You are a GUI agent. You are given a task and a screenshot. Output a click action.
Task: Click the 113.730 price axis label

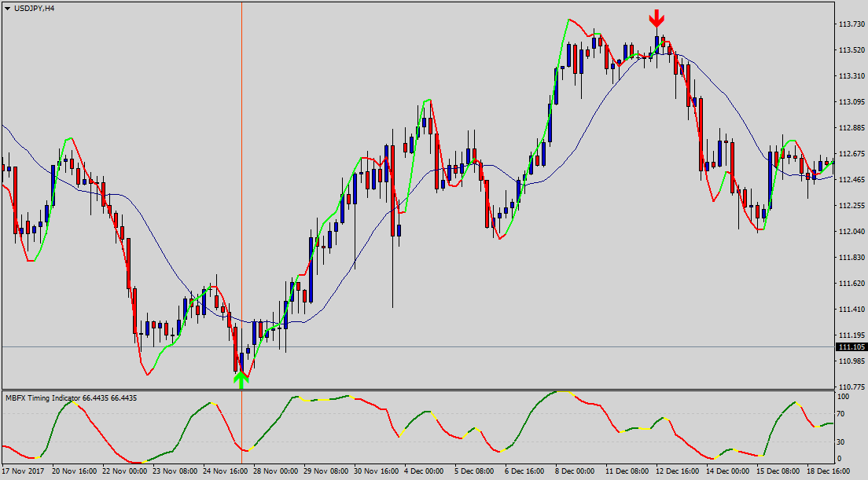851,24
